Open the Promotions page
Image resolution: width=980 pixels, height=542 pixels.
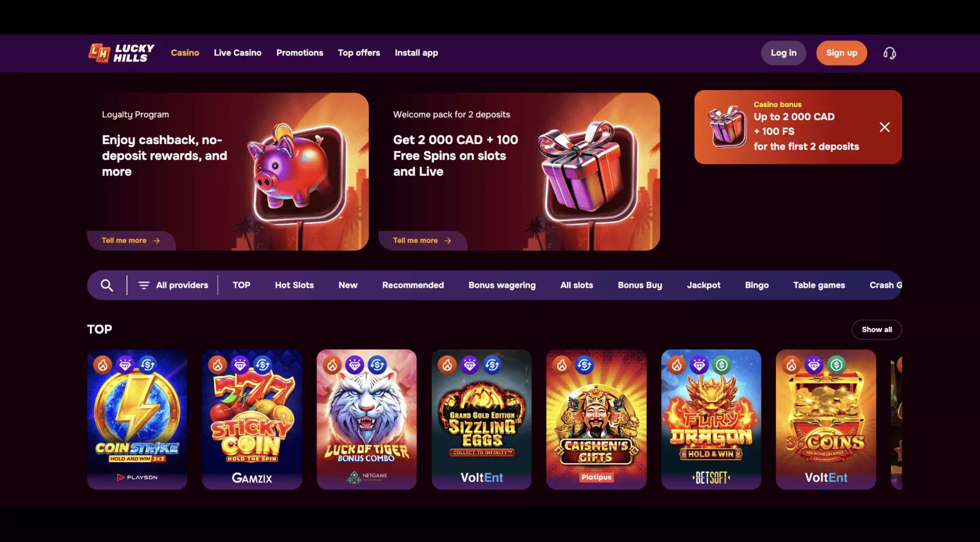(300, 53)
